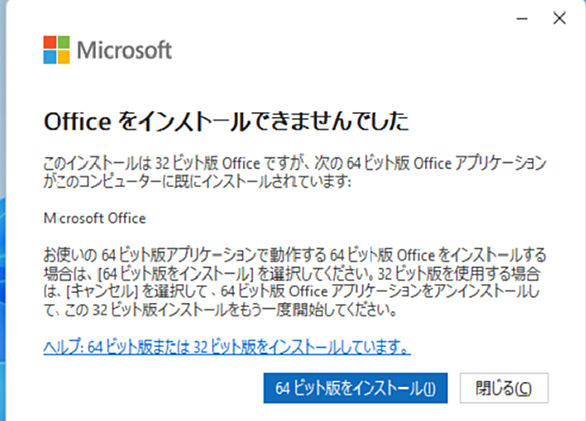Click the red square of Microsoft logo
586x421 pixels.
point(50,42)
